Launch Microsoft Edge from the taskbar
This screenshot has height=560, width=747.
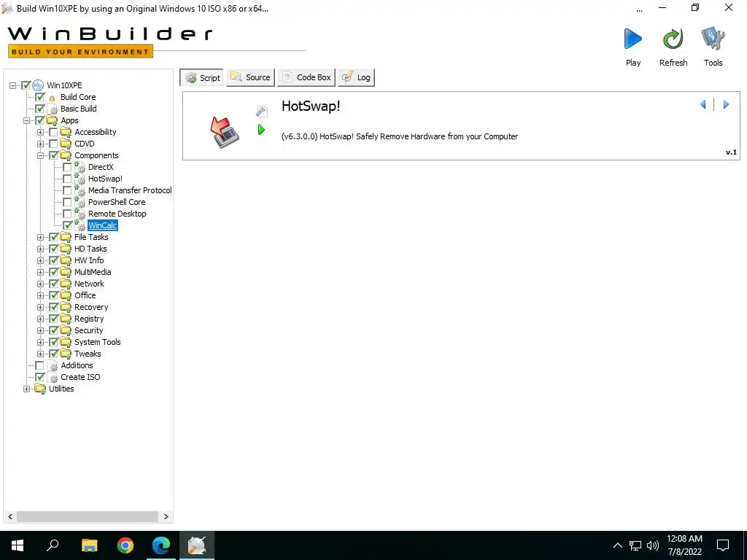pos(161,545)
